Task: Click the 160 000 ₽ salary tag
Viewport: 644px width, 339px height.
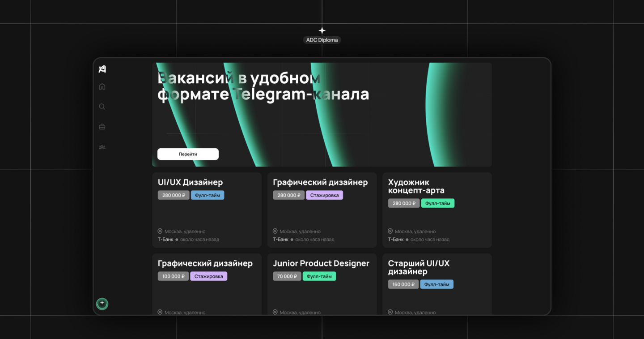Action: tap(403, 284)
